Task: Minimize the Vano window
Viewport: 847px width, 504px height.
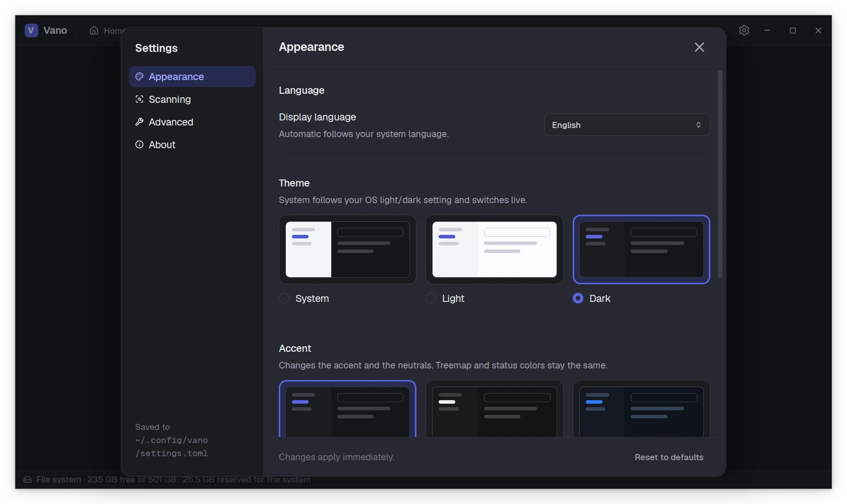Action: (x=767, y=30)
